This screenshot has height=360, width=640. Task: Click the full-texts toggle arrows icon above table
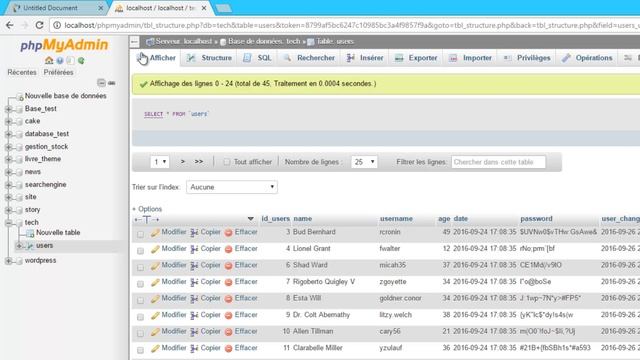pyautogui.click(x=147, y=220)
